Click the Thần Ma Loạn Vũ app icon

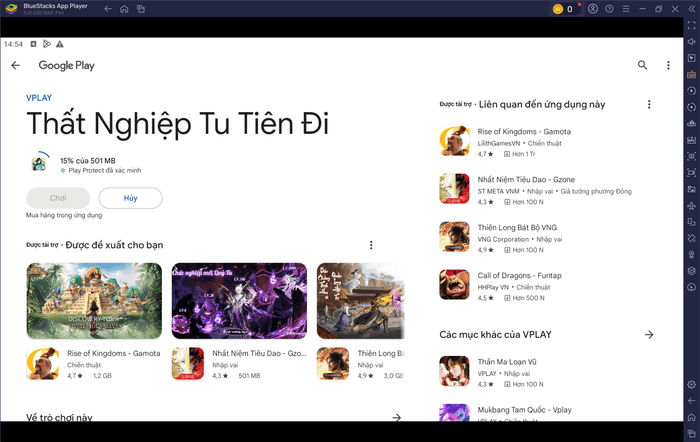tap(454, 371)
